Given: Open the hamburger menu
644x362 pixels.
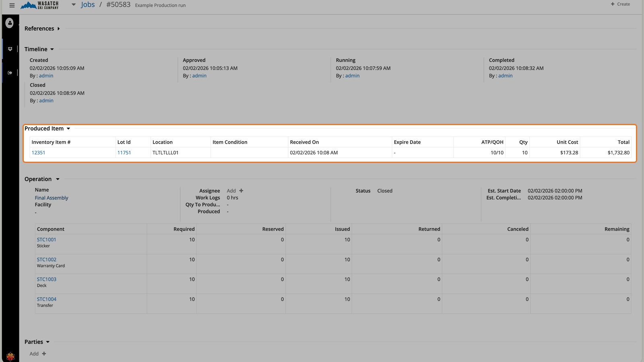Looking at the screenshot, I should click(x=12, y=5).
